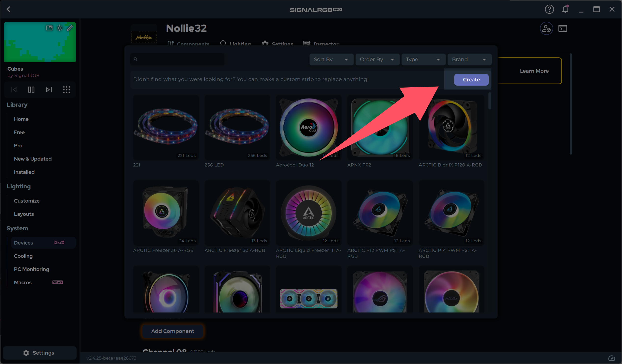Screen dimensions: 622x364
Task: Select the 256 LED strip component
Action: [x=237, y=128]
